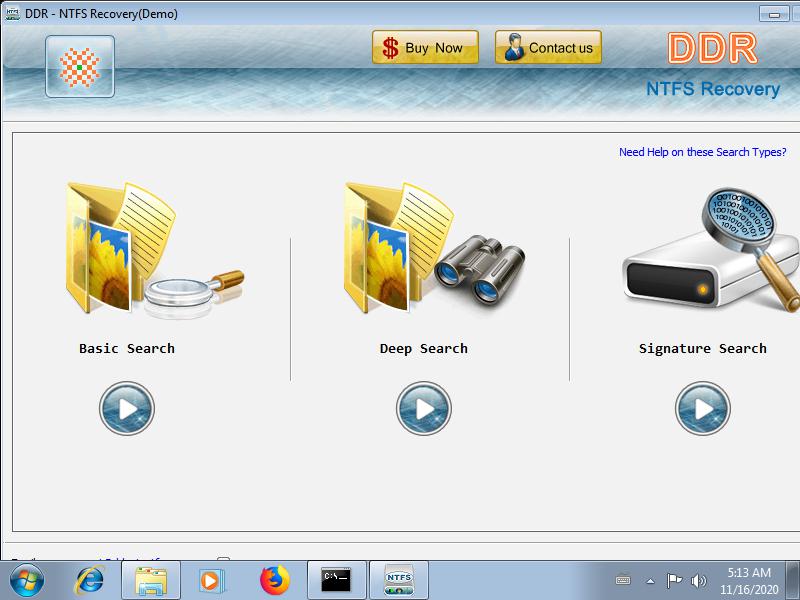Open the Action Center flag icon
800x600 pixels.
point(674,580)
